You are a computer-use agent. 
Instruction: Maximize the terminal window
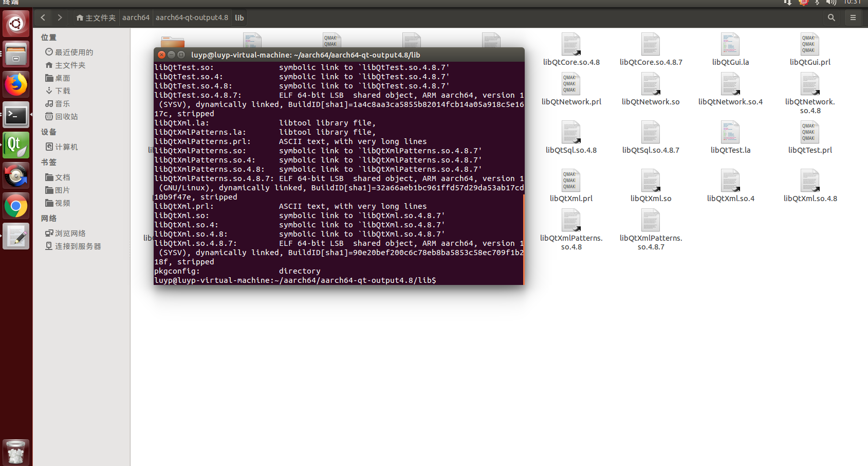[181, 55]
